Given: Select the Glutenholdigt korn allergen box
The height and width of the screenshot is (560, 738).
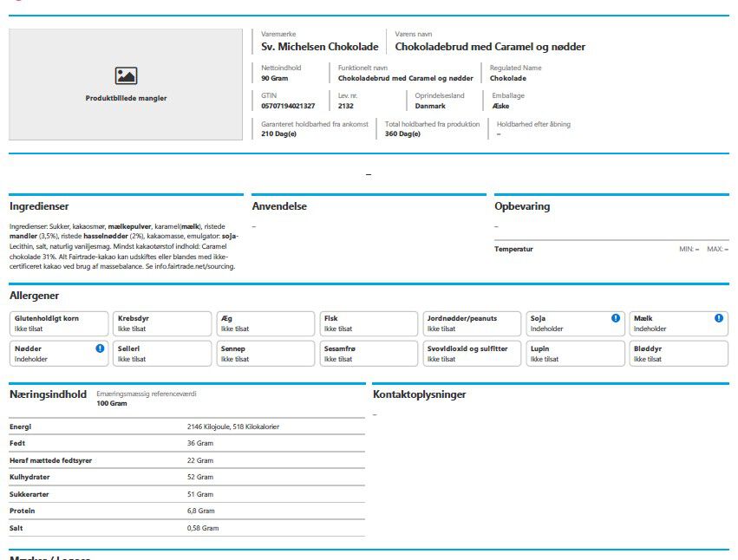Looking at the screenshot, I should pos(59,323).
